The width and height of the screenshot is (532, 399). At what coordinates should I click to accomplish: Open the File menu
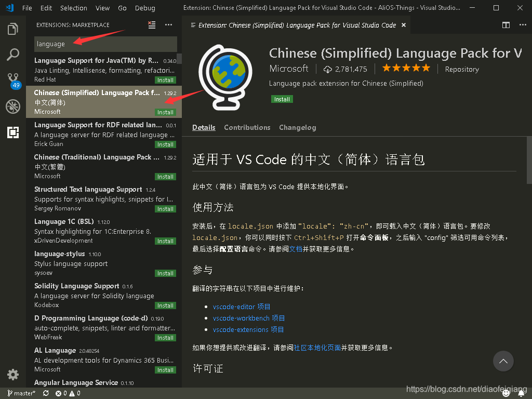(27, 8)
